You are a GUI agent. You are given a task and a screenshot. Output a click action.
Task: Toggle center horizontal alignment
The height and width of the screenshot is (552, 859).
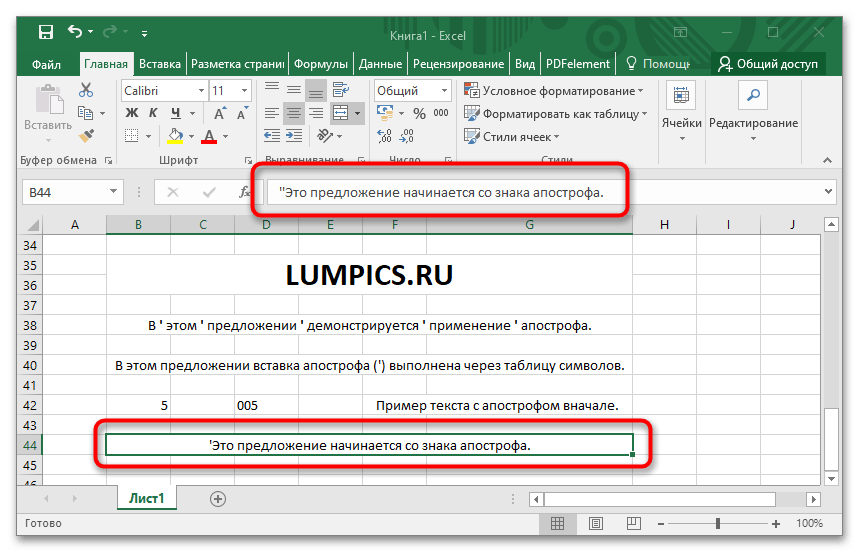293,113
